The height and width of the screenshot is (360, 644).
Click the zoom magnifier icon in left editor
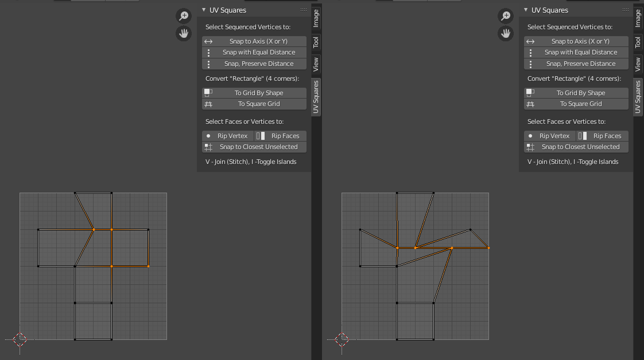pos(184,16)
